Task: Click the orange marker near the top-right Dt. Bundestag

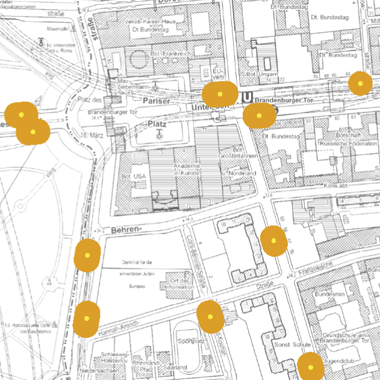Action: [360, 83]
